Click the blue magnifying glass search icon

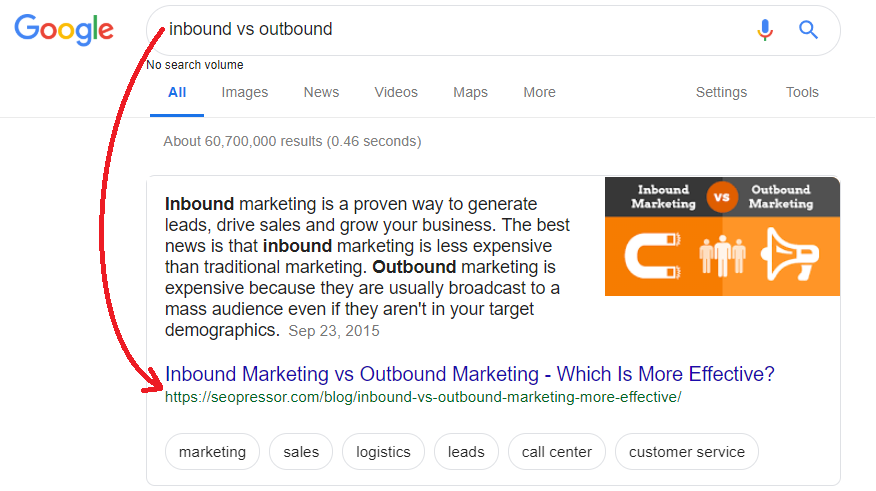click(x=808, y=30)
